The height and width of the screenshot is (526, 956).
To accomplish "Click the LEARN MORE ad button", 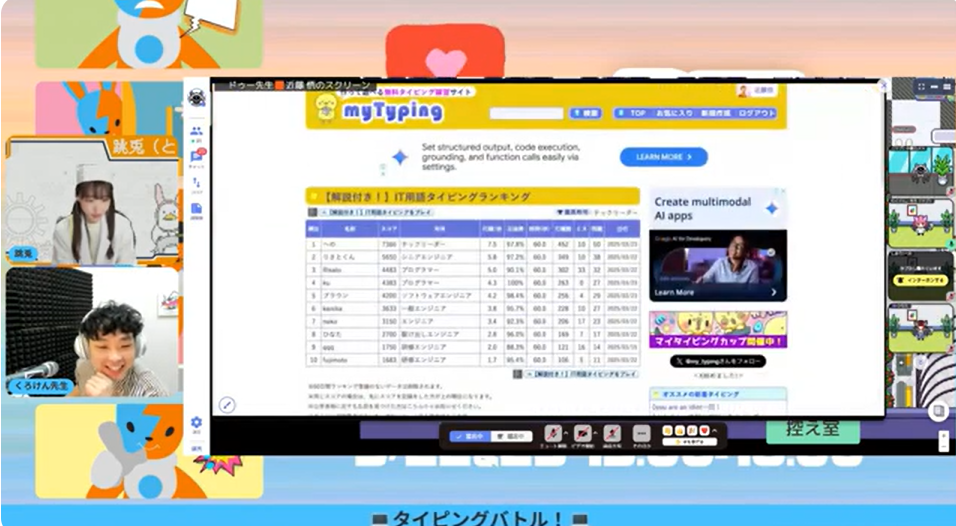I will tap(663, 157).
